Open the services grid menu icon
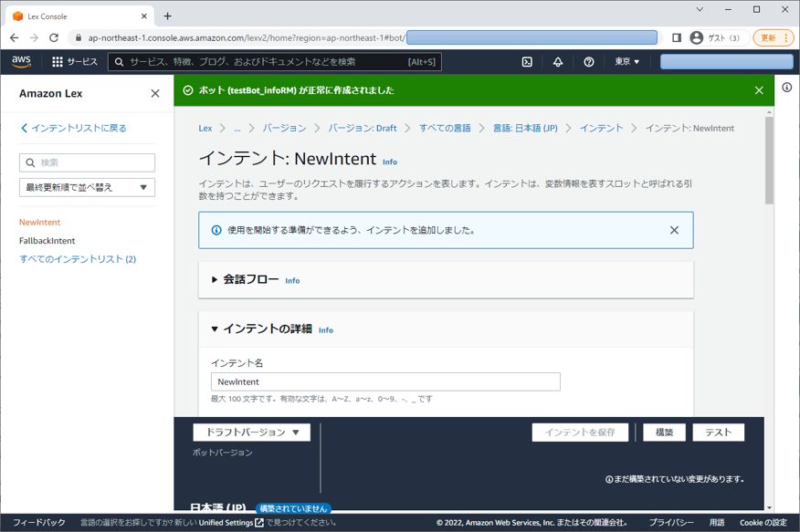 click(x=58, y=62)
